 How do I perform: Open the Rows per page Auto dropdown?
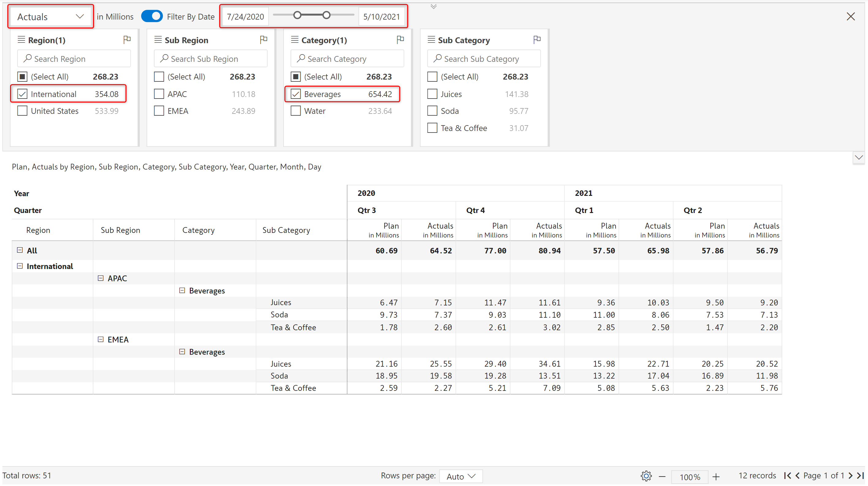point(460,476)
